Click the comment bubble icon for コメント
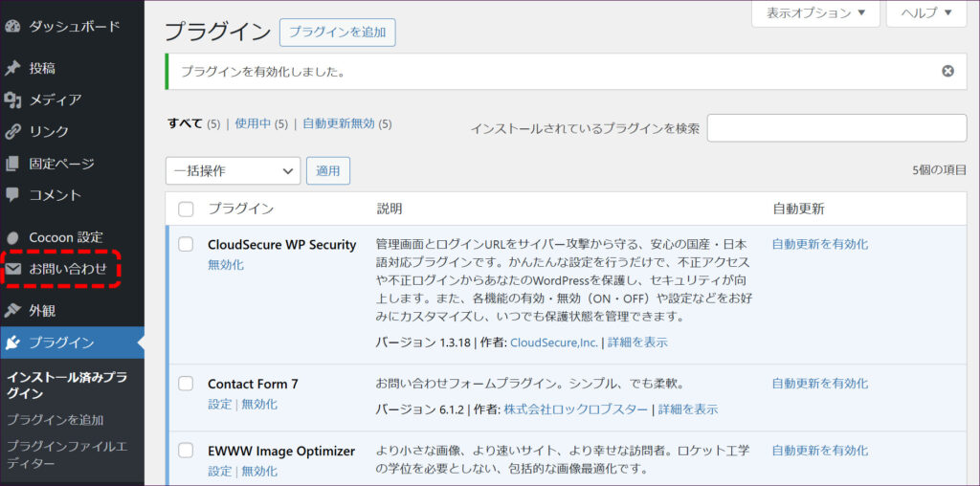Screen dimensions: 980x486 (12, 194)
